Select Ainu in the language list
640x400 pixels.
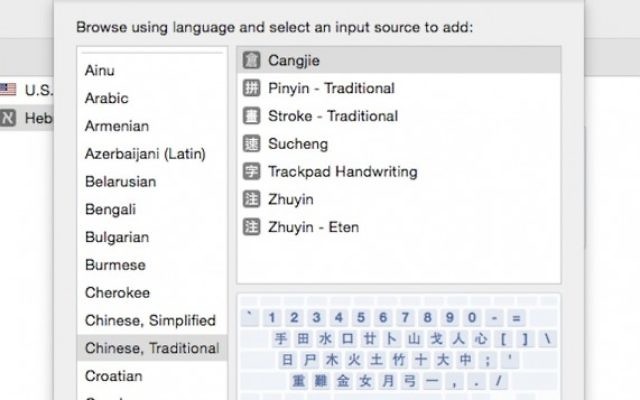tap(152, 70)
